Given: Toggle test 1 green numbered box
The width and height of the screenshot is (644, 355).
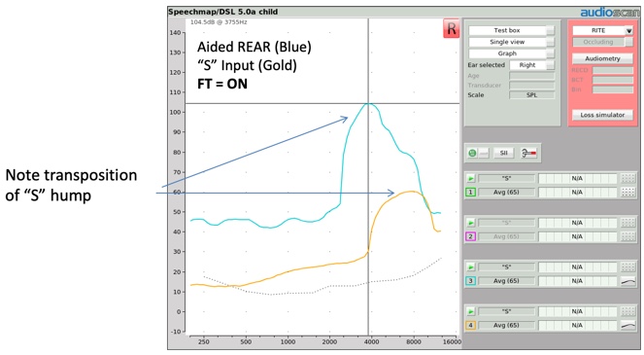Looking at the screenshot, I should coord(471,193).
